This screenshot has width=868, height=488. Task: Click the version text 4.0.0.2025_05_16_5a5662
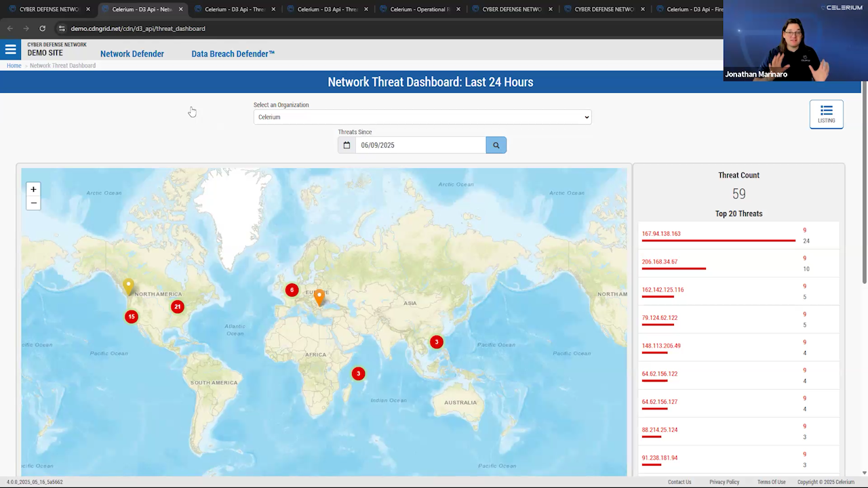35,482
